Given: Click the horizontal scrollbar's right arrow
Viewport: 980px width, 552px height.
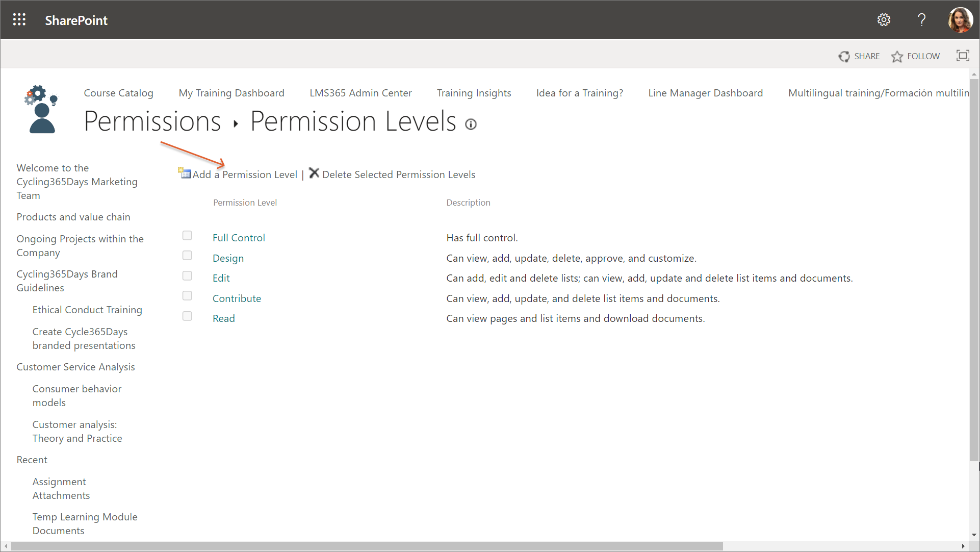Looking at the screenshot, I should 963,546.
